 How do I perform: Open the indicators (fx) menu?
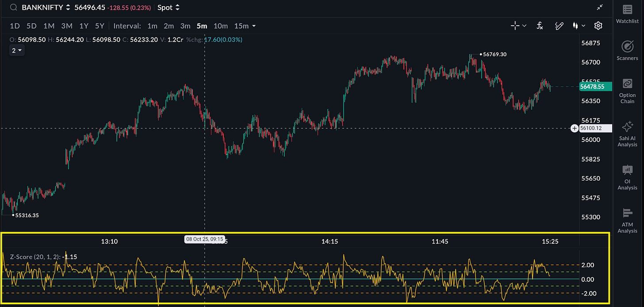(540, 26)
